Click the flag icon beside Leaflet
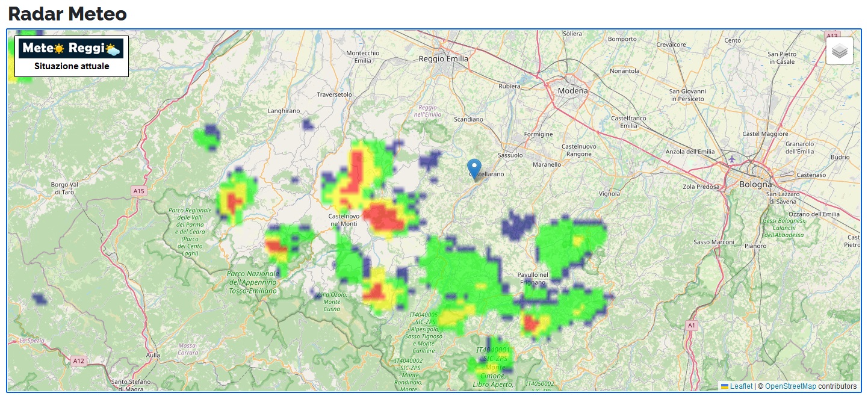Viewport: 868px width, 399px height. (725, 386)
